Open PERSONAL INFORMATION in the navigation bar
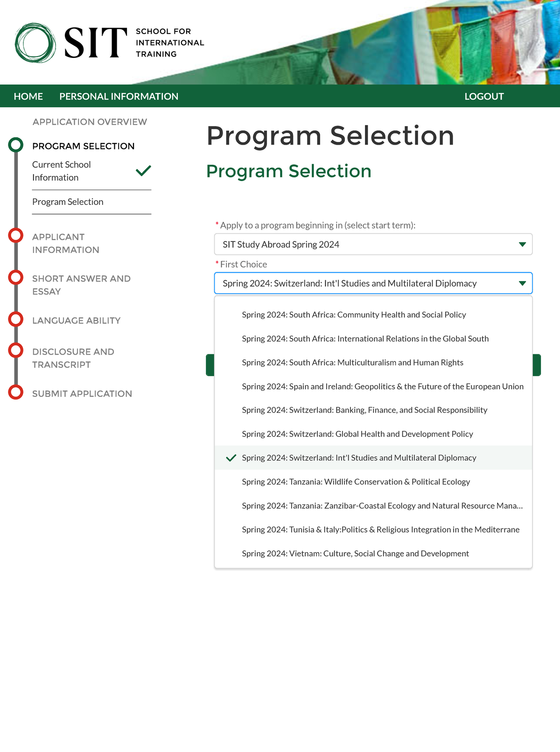This screenshot has height=752, width=560. pyautogui.click(x=119, y=96)
